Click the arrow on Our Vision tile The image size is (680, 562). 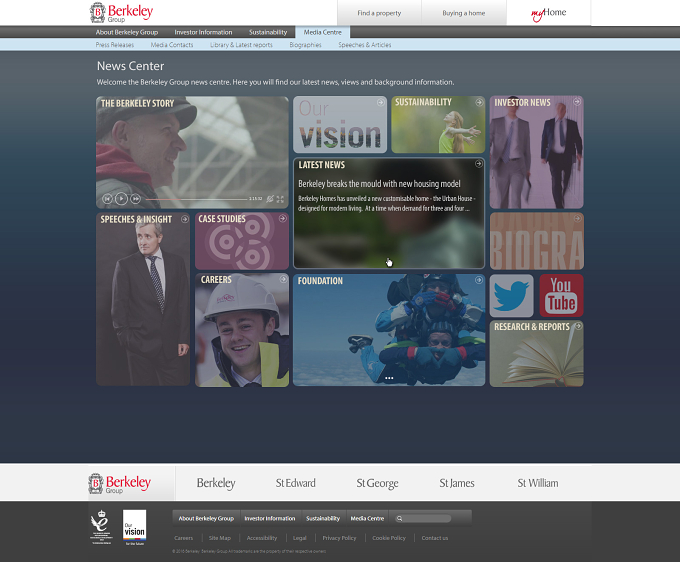(x=380, y=102)
